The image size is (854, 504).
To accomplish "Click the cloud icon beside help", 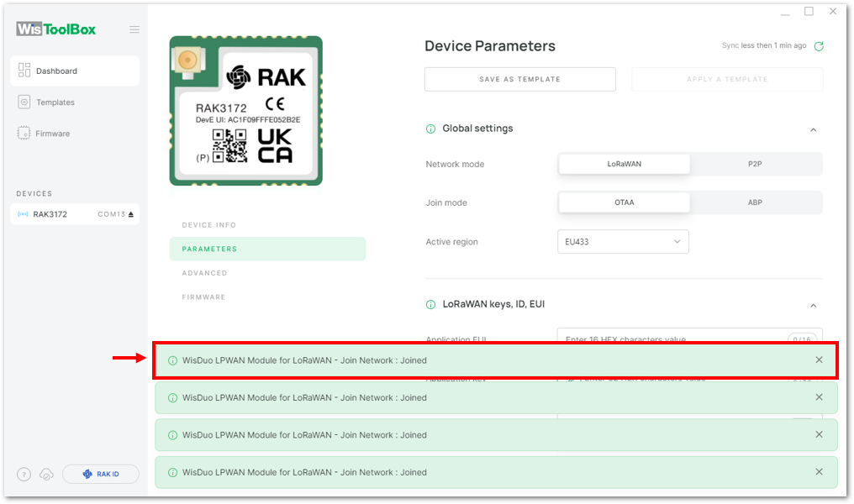I will [x=47, y=474].
